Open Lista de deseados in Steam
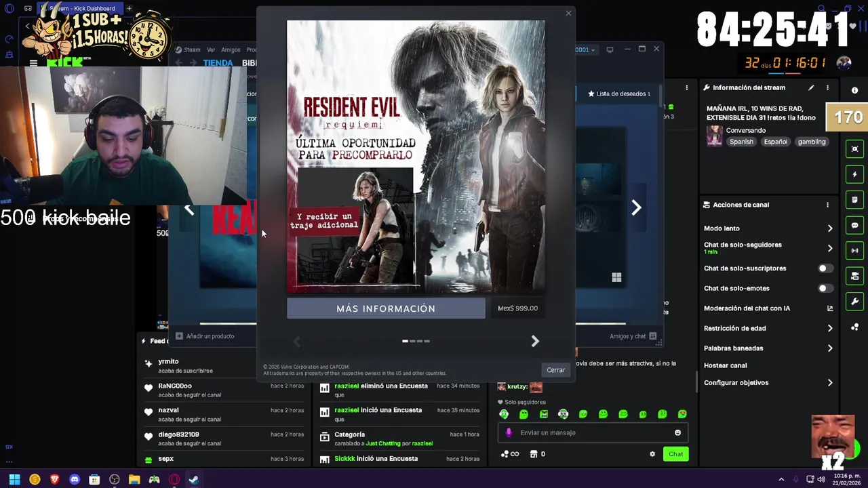 pos(619,94)
